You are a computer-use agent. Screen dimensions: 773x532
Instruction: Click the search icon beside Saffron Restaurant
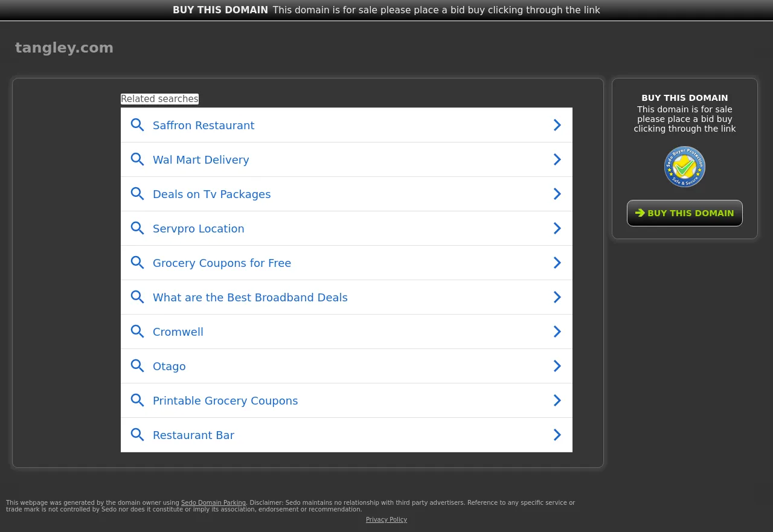[138, 125]
